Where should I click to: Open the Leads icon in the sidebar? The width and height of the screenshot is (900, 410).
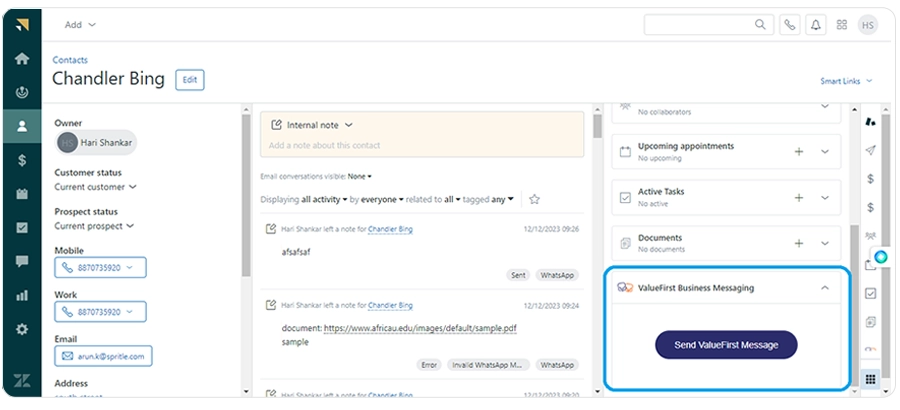22,92
